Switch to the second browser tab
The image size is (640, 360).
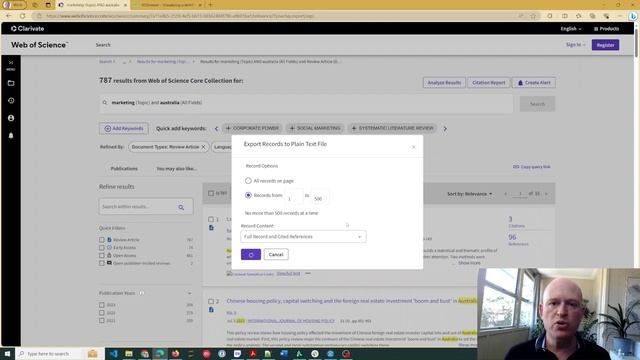[x=167, y=5]
